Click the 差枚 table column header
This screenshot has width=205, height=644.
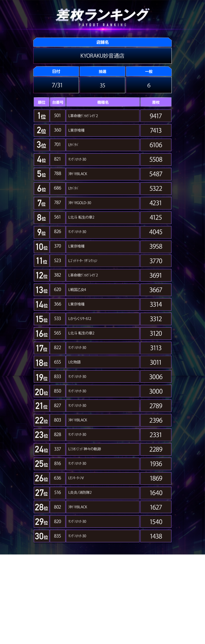(x=156, y=102)
